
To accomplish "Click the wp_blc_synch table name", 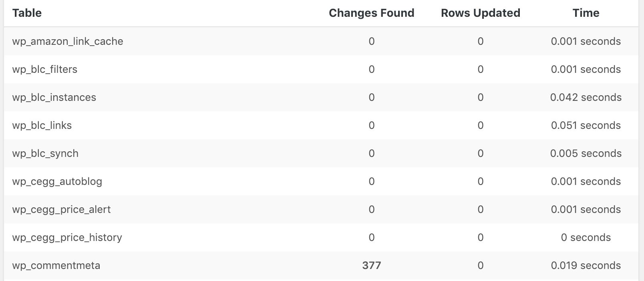I will pyautogui.click(x=45, y=153).
